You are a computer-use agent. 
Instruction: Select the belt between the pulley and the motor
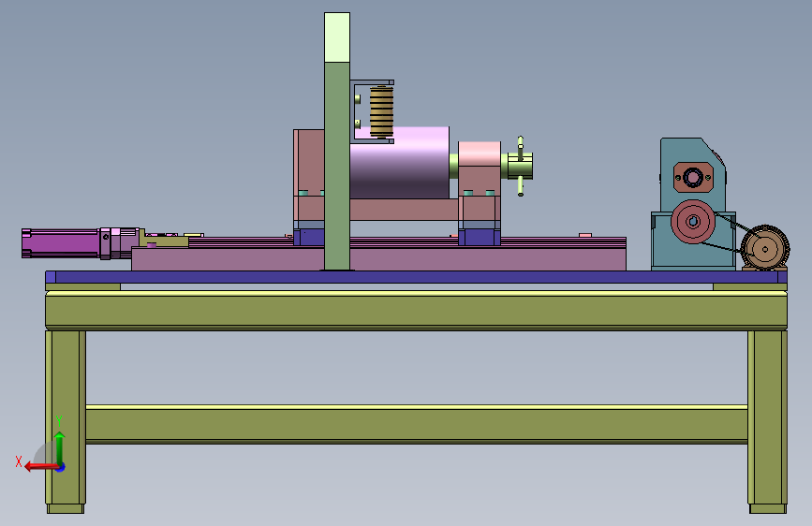(x=731, y=235)
